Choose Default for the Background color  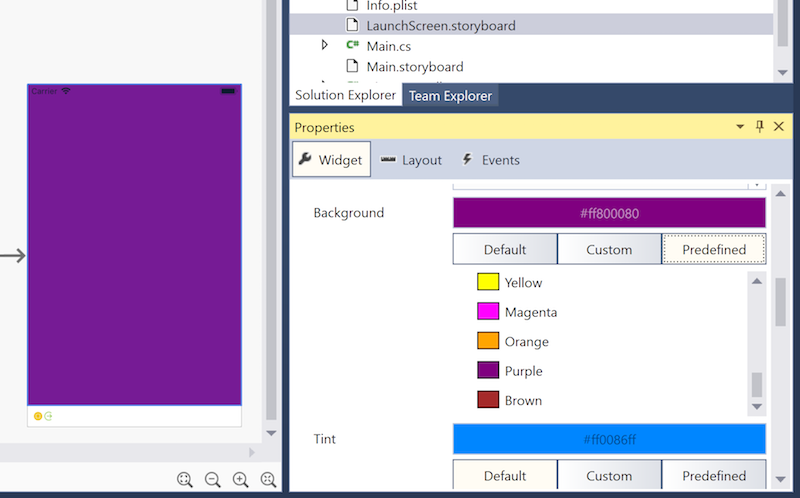(x=505, y=249)
